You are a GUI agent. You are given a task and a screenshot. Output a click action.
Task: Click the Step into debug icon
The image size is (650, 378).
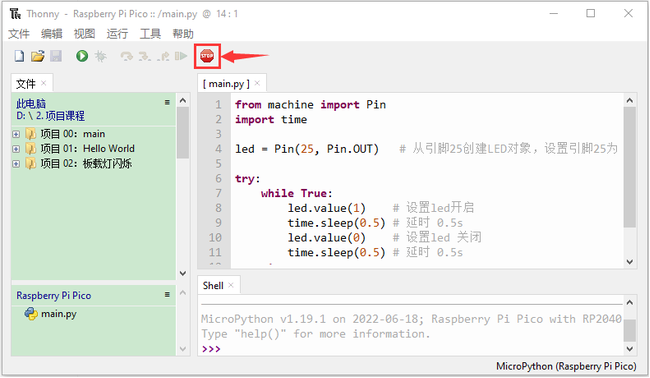(x=144, y=56)
